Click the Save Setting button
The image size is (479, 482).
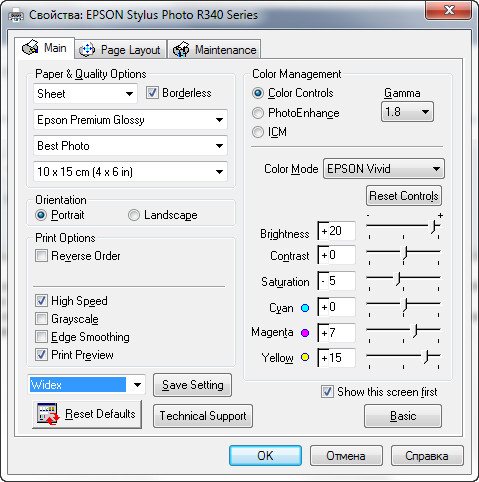click(192, 385)
